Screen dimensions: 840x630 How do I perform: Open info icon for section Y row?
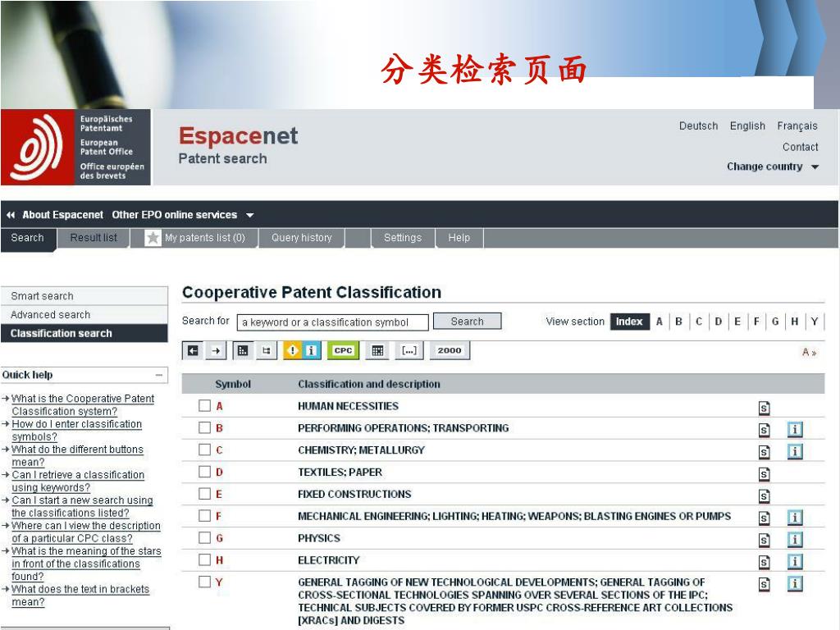[795, 583]
